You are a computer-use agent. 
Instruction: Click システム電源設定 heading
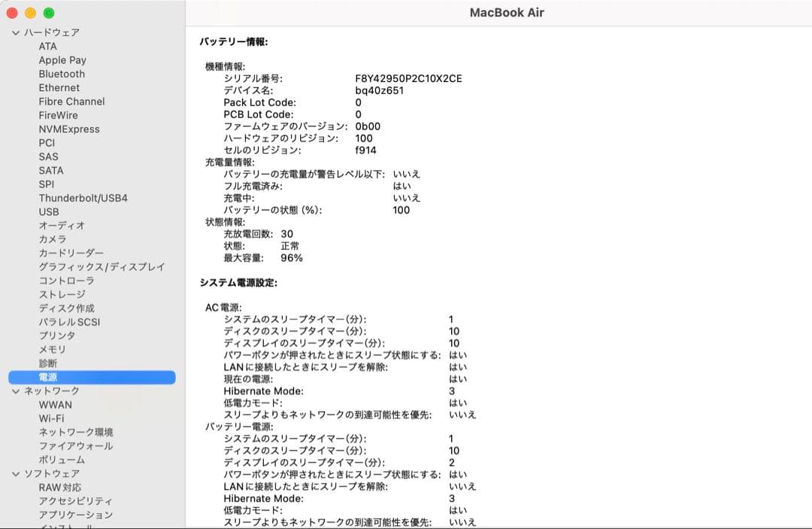coord(238,283)
